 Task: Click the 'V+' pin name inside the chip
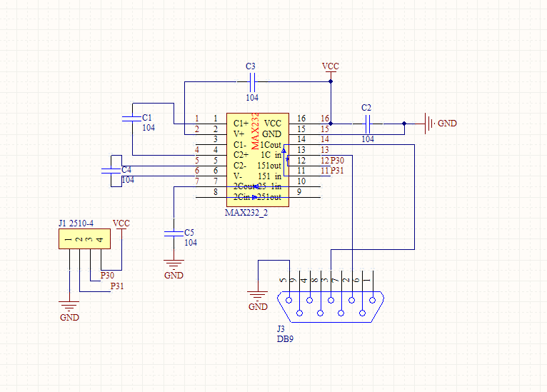(239, 134)
